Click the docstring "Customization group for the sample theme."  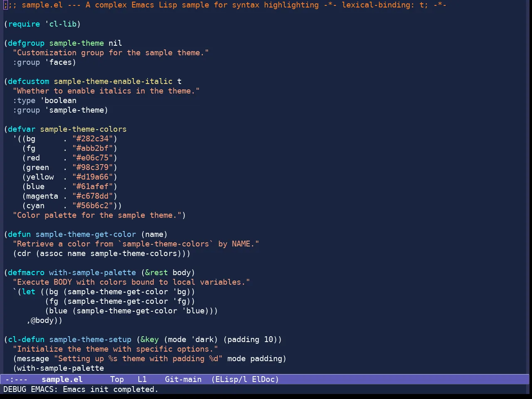111,53
